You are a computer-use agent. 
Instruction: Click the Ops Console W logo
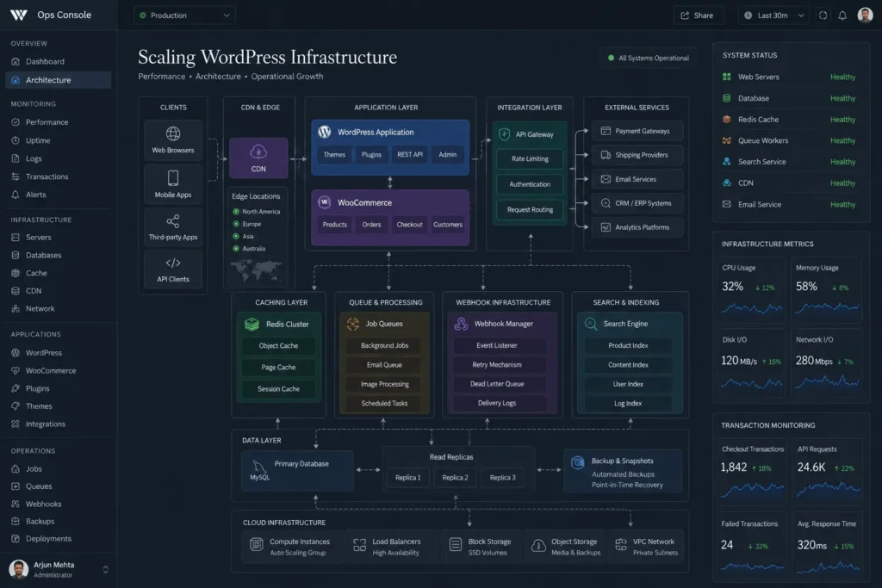[x=19, y=15]
